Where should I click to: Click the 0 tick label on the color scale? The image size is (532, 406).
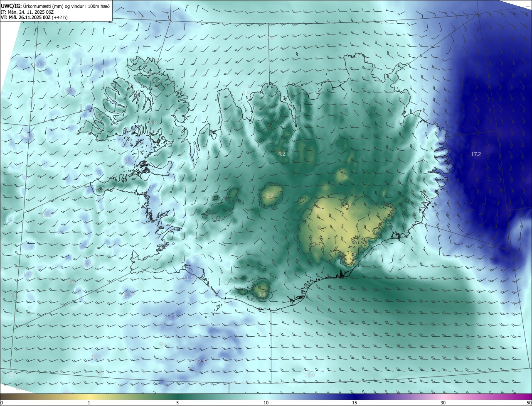point(2,403)
